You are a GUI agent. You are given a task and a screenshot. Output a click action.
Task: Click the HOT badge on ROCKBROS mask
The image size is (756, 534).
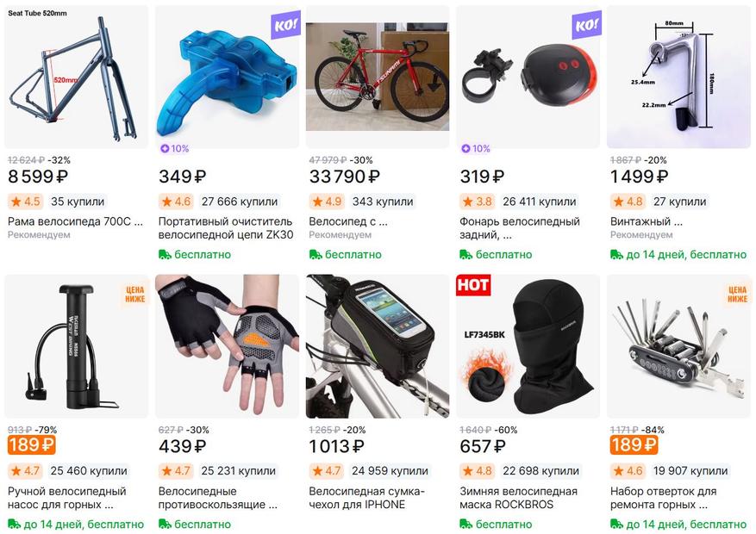pos(473,284)
